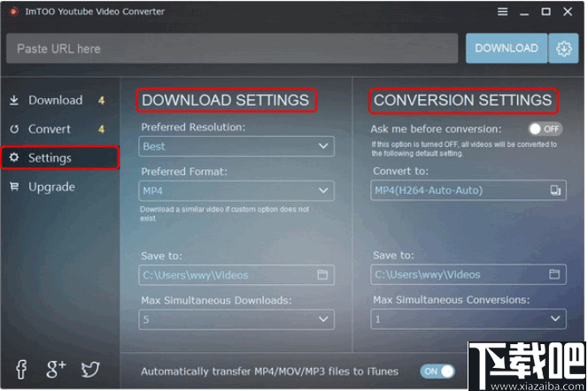588x391 pixels.
Task: Click the Convert to MP4(H264-Auto-Auto) field
Action: coord(468,190)
